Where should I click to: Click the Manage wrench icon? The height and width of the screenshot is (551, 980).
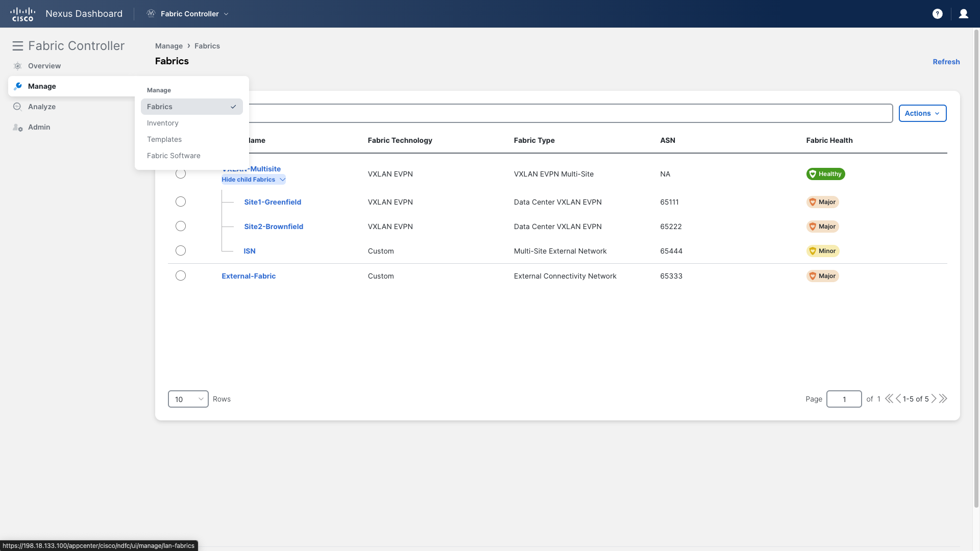[x=18, y=86]
